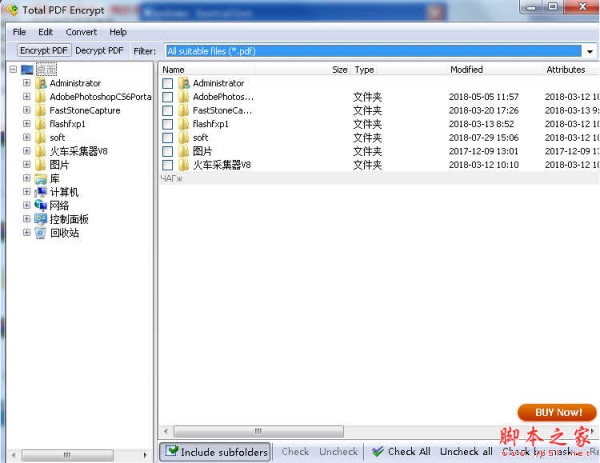Sort file list by Name column
Viewport: 600px width, 463px height.
(207, 70)
